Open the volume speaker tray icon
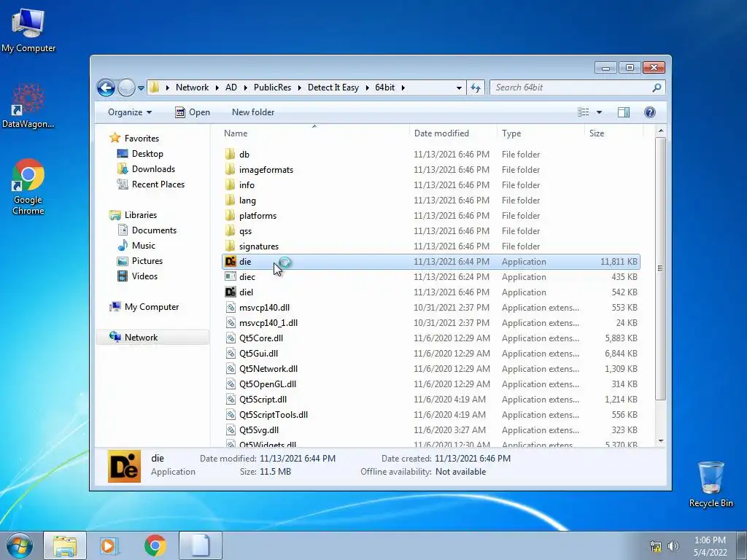Viewport: 747px width, 560px height. (673, 546)
